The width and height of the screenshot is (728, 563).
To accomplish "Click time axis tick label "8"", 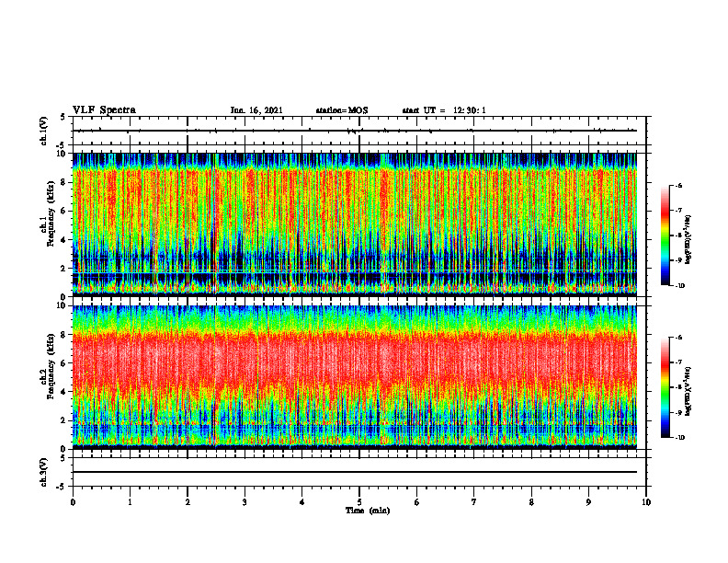I will (x=531, y=502).
